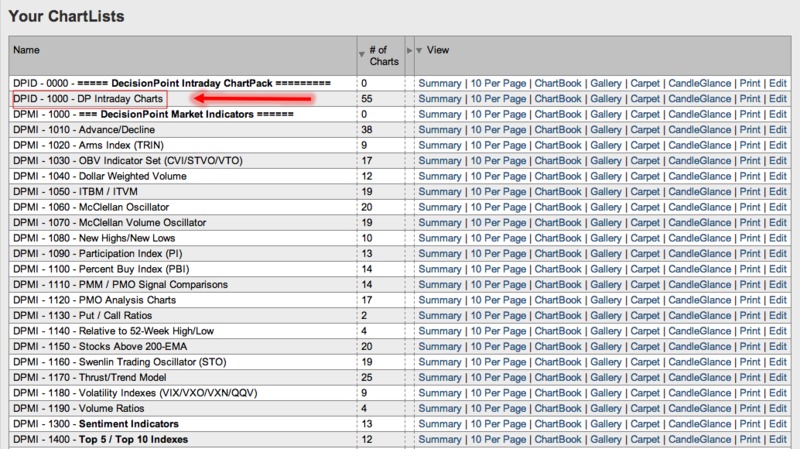
Task: Open Summary for DPID - 1000 DP Intraday Charts
Action: click(439, 98)
